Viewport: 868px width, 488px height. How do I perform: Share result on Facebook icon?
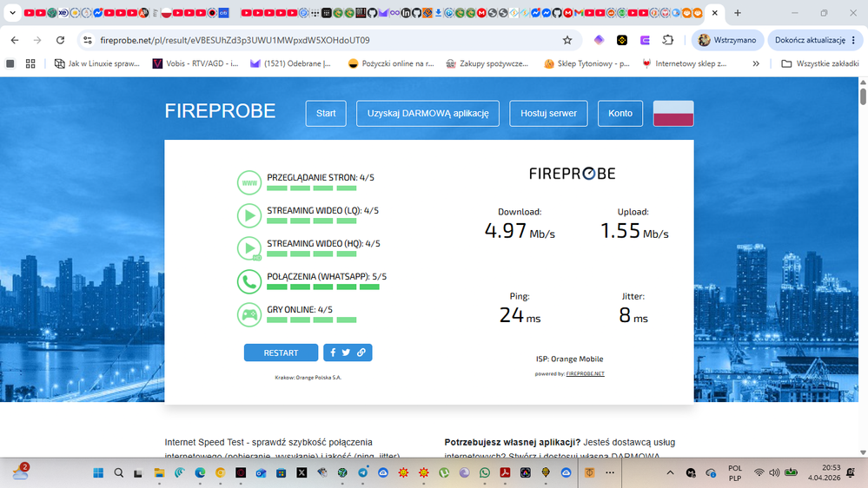pyautogui.click(x=333, y=353)
